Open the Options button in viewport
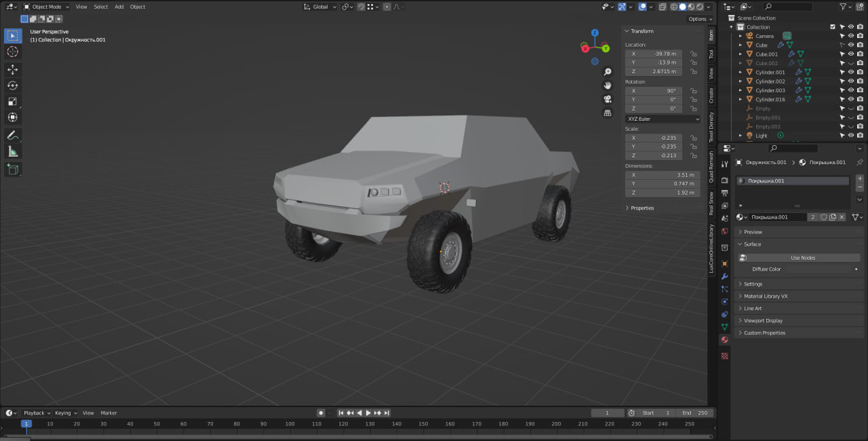 tap(698, 19)
